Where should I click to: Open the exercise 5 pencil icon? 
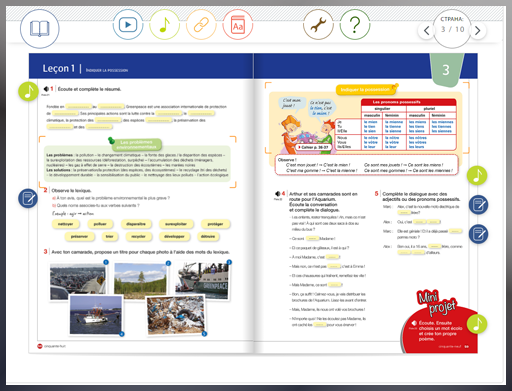pyautogui.click(x=479, y=205)
